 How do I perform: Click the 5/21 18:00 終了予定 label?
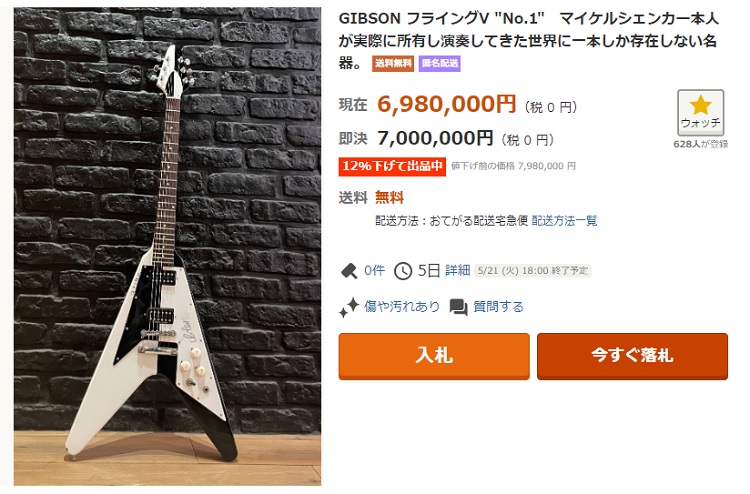point(533,271)
